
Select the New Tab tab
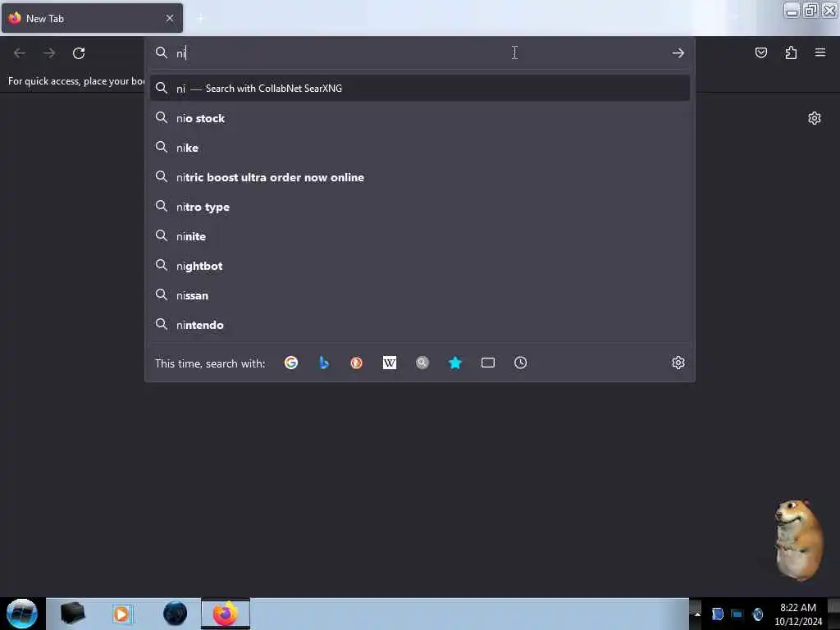point(92,18)
